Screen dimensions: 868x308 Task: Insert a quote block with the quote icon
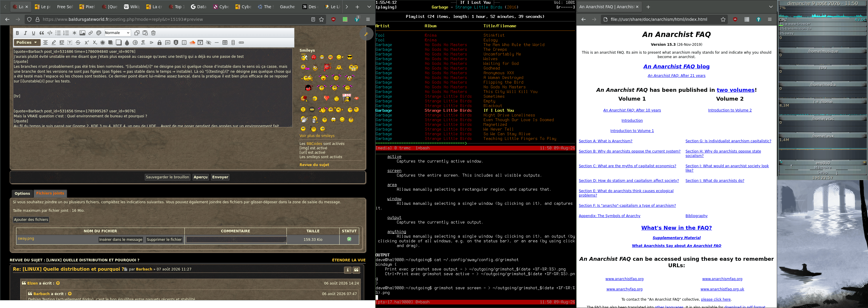point(42,33)
